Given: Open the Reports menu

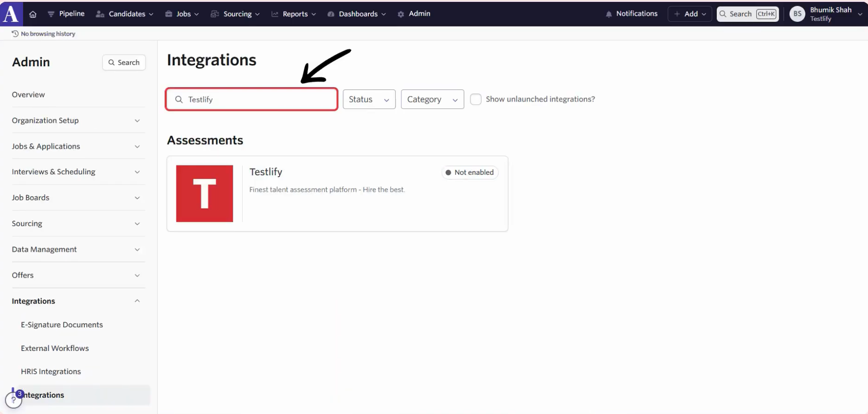Looking at the screenshot, I should pos(294,14).
